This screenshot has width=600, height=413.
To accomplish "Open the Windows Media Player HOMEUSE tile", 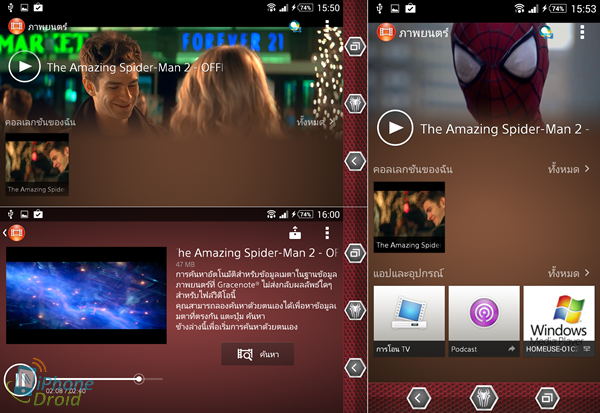I will (x=559, y=321).
